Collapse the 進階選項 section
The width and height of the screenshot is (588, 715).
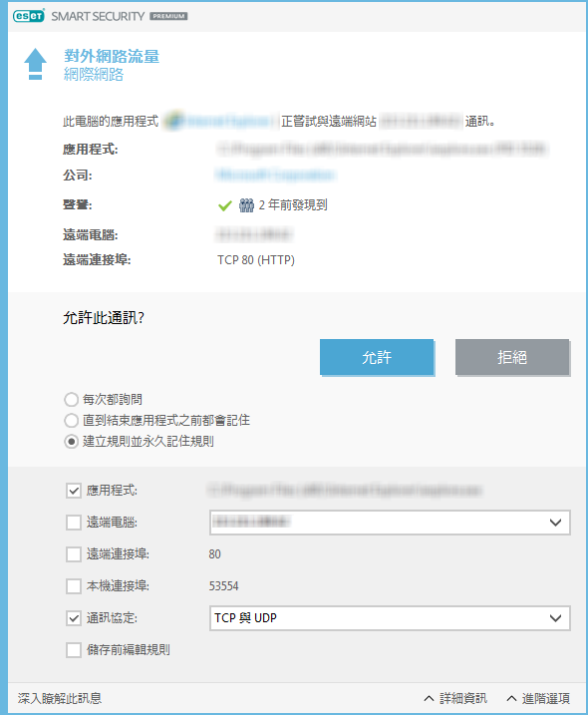(x=538, y=698)
